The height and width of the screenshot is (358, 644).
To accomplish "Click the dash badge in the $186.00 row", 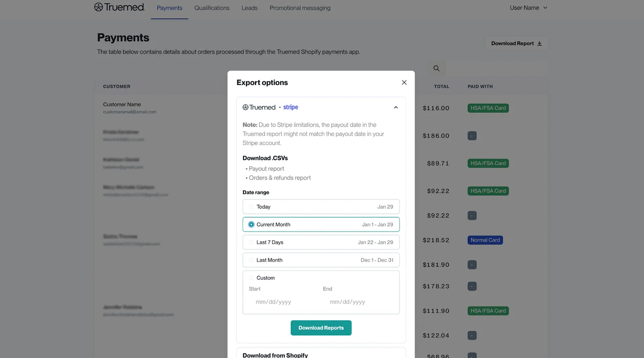I will click(x=472, y=136).
